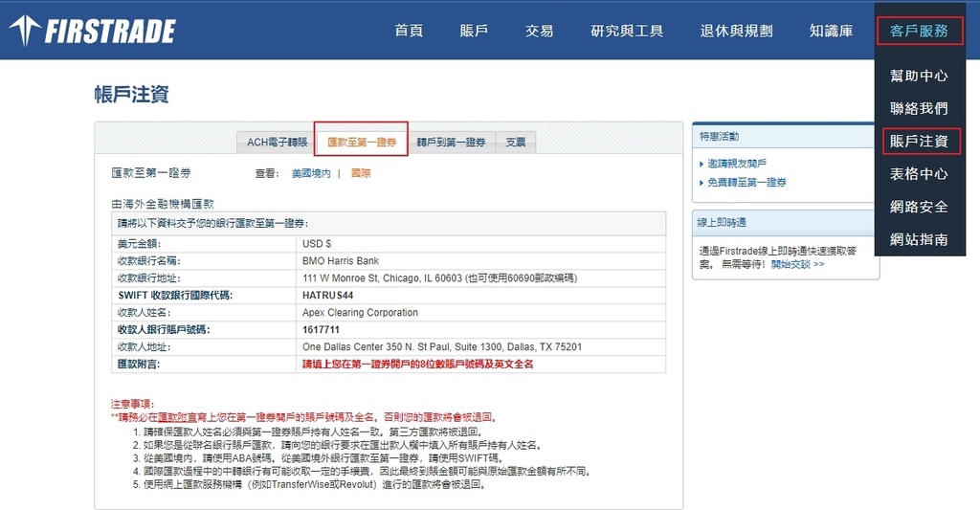Click the One Dallas Center recipient address

pos(442,347)
